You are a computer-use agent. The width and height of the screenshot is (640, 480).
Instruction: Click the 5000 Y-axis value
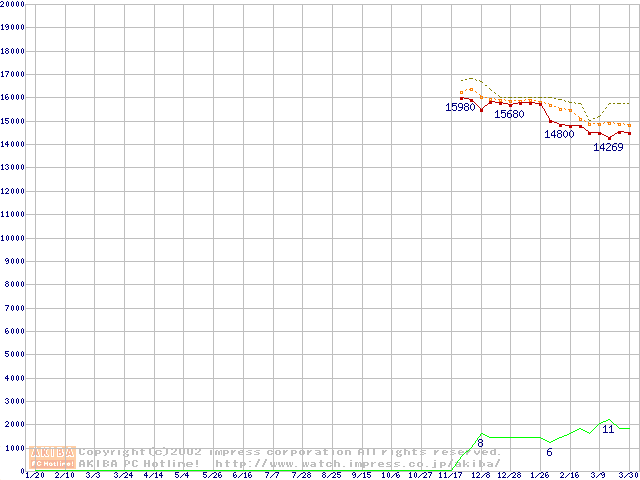coord(14,355)
